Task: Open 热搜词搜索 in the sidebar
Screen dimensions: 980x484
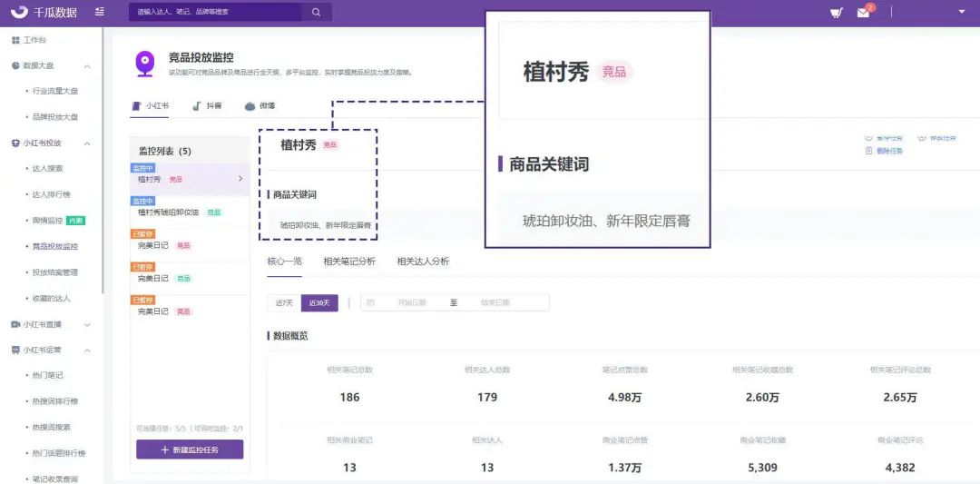Action: [x=51, y=427]
